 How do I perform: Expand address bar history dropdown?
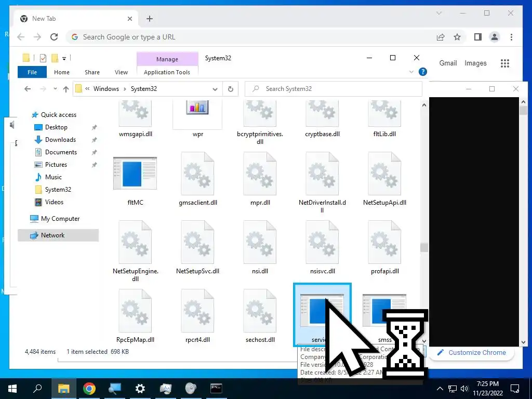215,89
